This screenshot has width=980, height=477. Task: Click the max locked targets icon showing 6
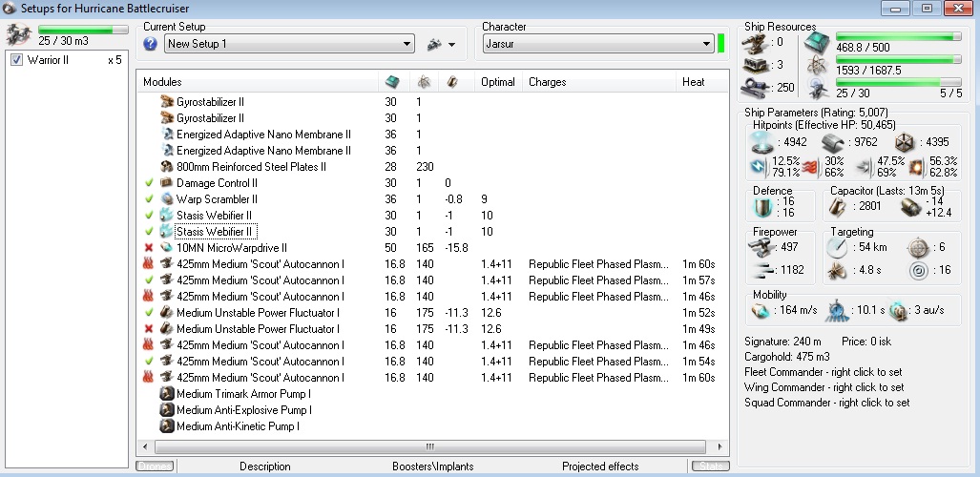click(919, 248)
